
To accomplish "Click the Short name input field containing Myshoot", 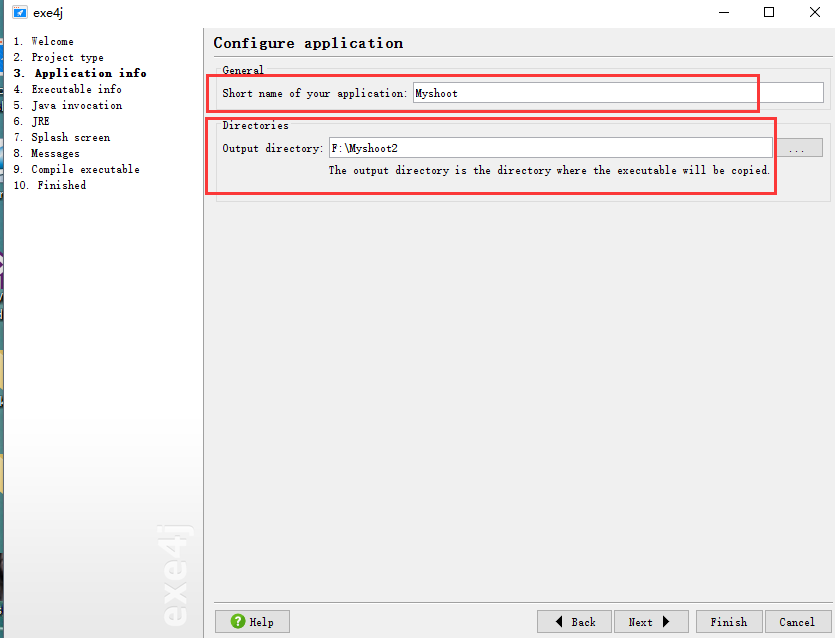I will (x=618, y=93).
